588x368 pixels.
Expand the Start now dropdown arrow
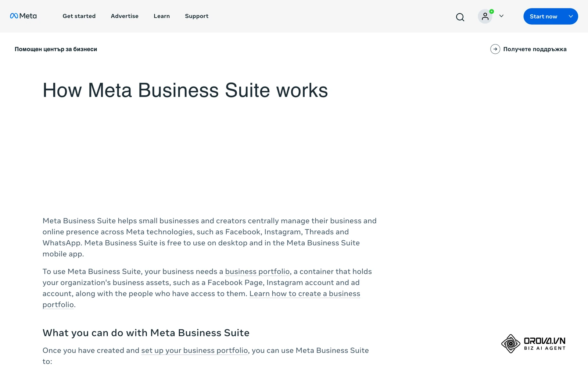[571, 16]
